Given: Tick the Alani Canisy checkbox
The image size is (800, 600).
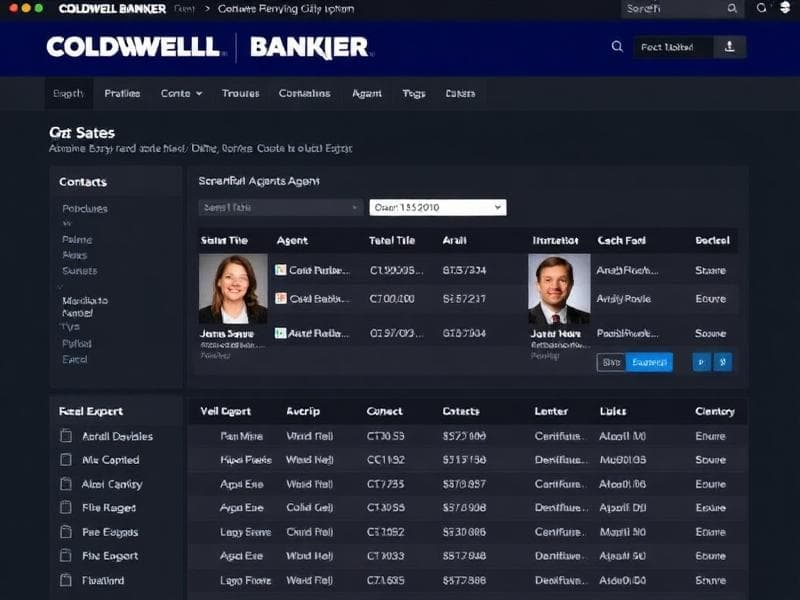Looking at the screenshot, I should pyautogui.click(x=66, y=484).
